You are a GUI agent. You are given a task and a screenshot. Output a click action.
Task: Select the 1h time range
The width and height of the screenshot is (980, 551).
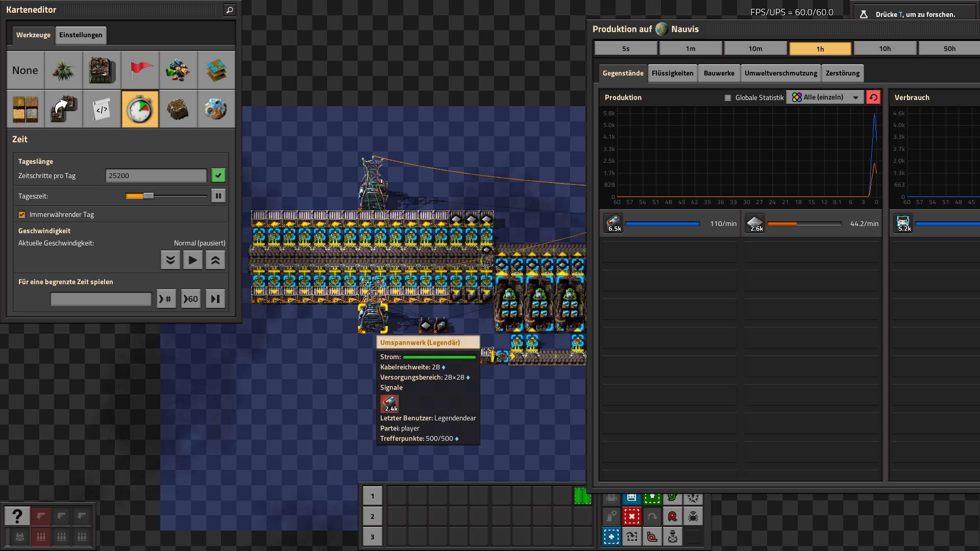click(x=820, y=48)
